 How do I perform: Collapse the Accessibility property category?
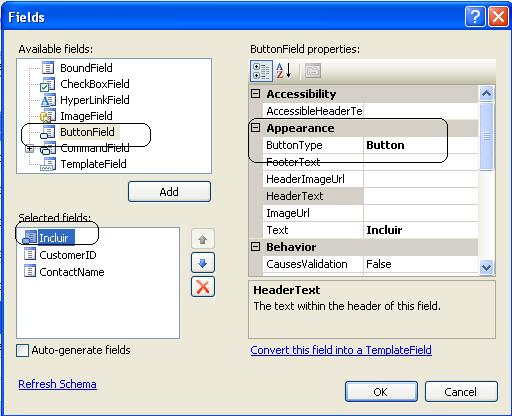256,94
